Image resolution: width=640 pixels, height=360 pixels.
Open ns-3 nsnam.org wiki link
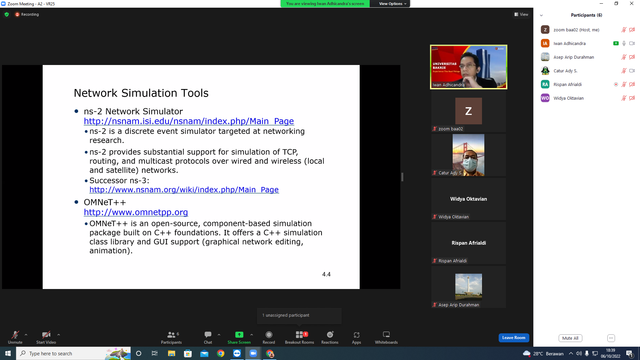pyautogui.click(x=184, y=190)
